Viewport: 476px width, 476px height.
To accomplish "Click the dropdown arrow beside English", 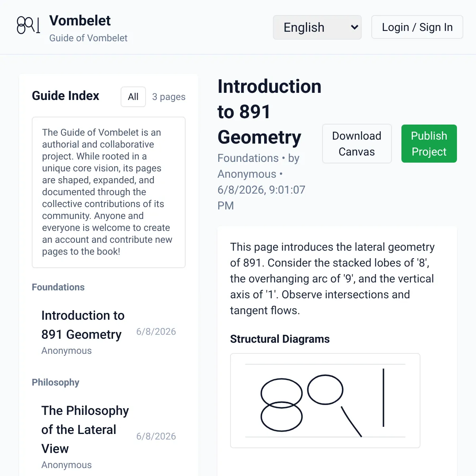I will pos(355,27).
